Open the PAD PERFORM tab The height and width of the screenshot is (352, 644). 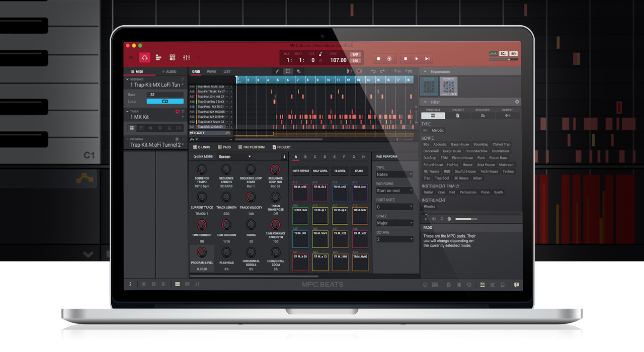tap(251, 147)
